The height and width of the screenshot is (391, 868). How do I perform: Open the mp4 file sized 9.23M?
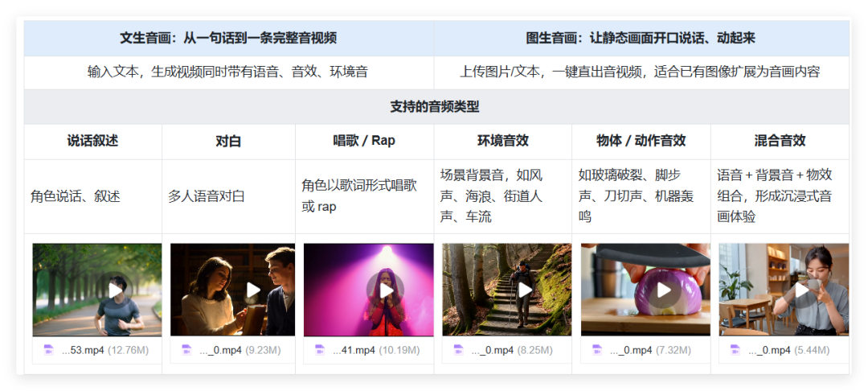click(221, 350)
